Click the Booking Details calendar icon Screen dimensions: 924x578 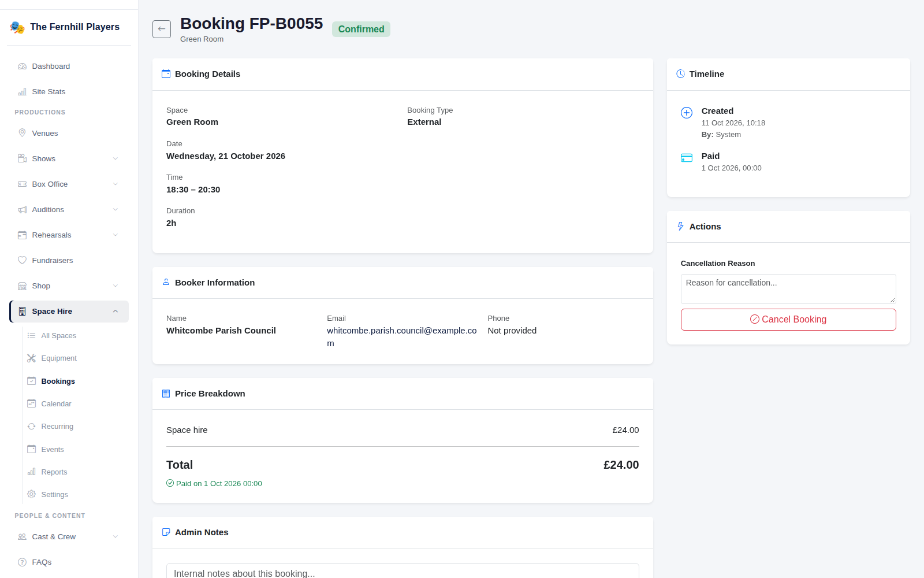point(166,74)
